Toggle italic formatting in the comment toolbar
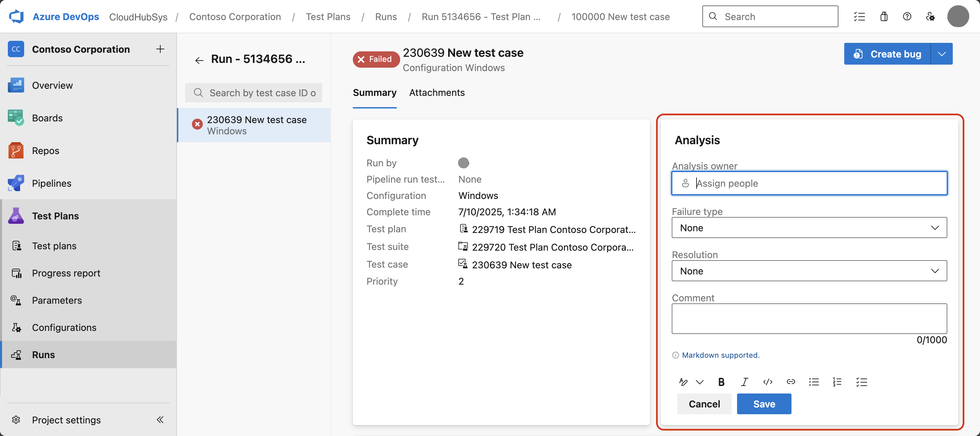The width and height of the screenshot is (980, 436). point(745,382)
